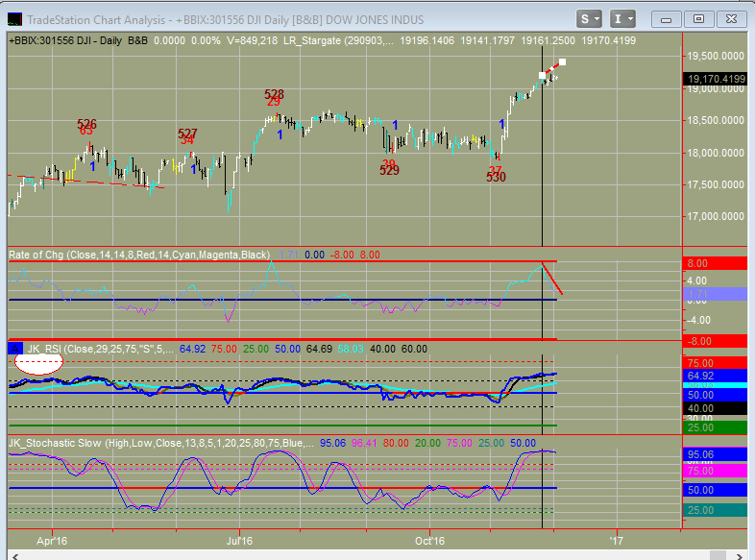Click the 1.71 ROC value label on axis
This screenshot has width=755, height=560.
click(715, 294)
